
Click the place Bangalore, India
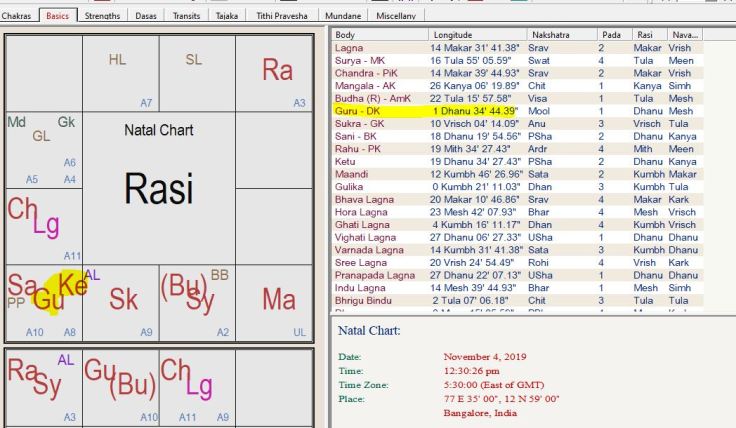click(x=480, y=413)
